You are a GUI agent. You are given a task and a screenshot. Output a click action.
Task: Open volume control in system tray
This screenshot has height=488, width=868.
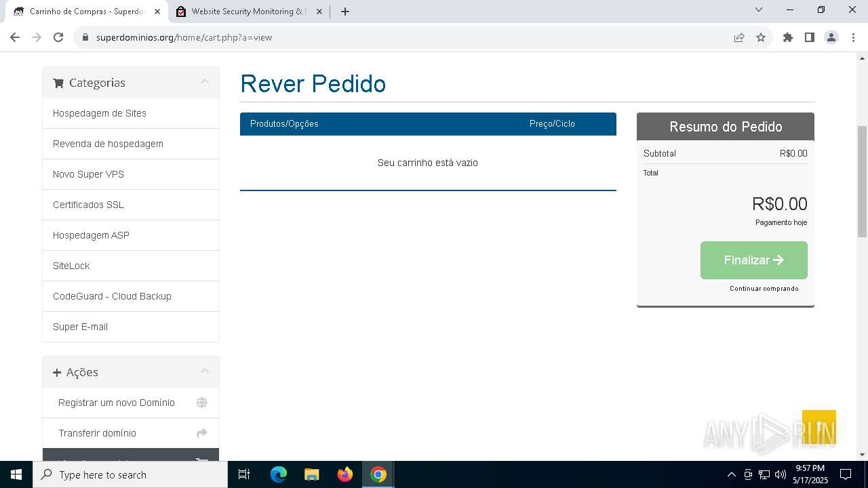pos(781,474)
